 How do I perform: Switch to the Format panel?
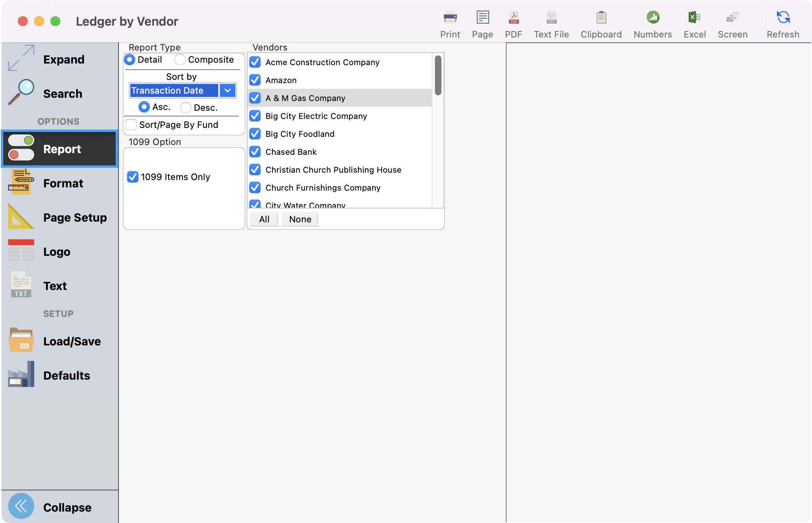click(x=63, y=183)
